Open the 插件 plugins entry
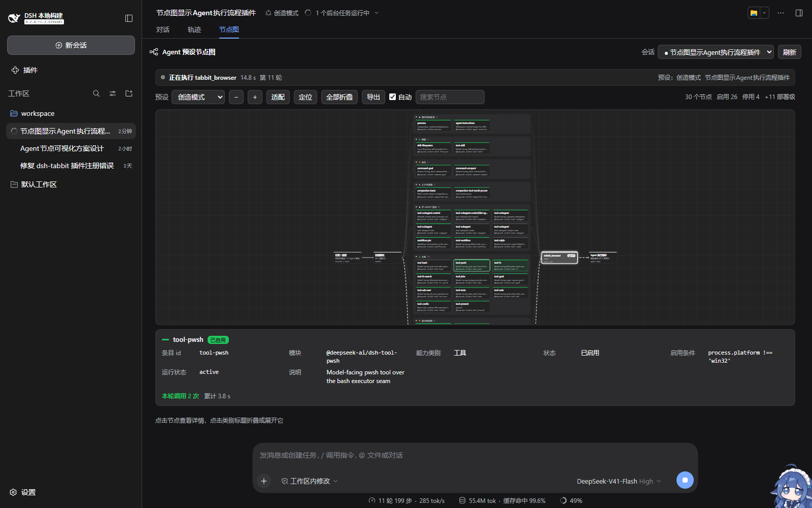Image resolution: width=812 pixels, height=508 pixels. (x=24, y=70)
